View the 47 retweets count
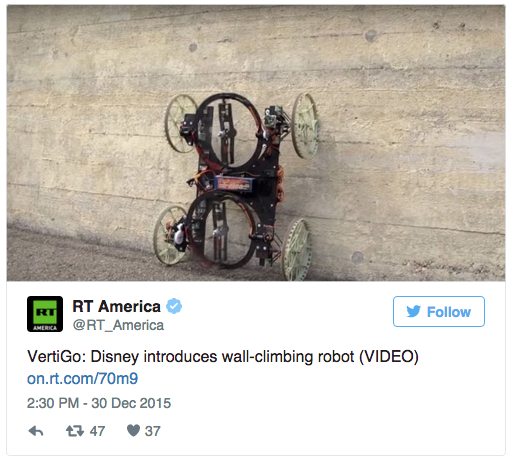Viewport: 512px width, 458px height. tap(97, 431)
